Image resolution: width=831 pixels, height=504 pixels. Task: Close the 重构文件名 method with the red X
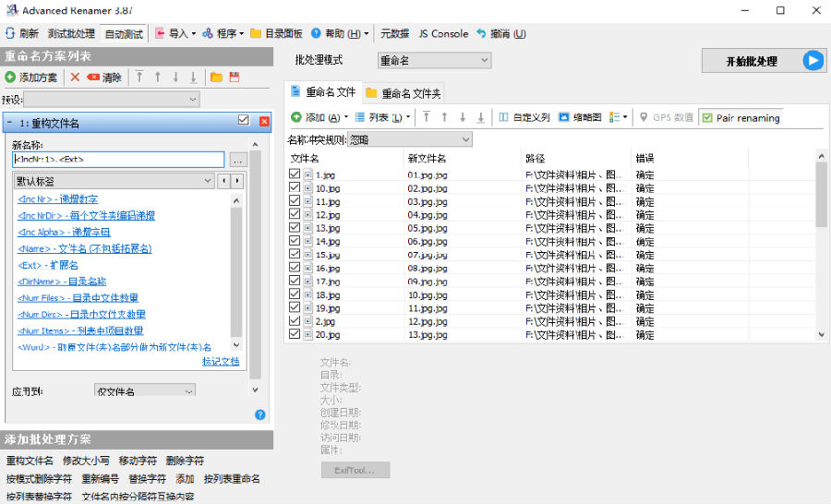tap(264, 121)
